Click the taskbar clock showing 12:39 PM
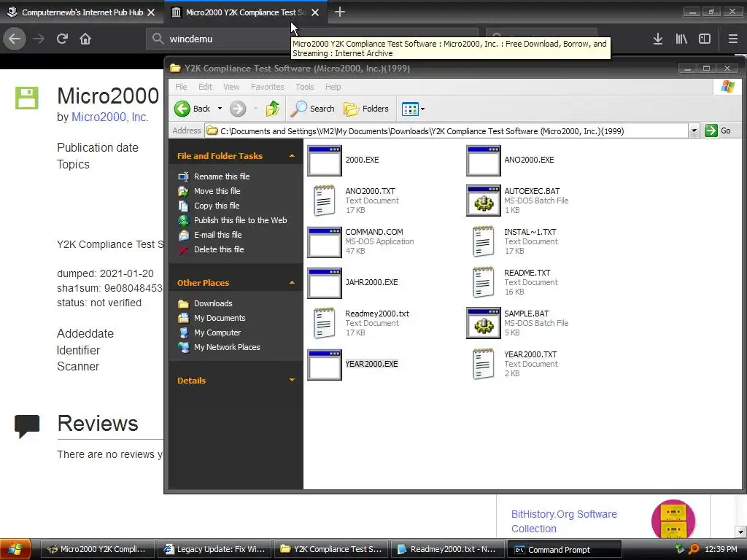Image resolution: width=747 pixels, height=560 pixels. (x=721, y=549)
